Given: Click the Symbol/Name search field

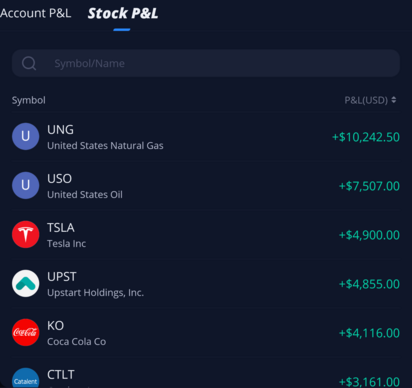Looking at the screenshot, I should click(206, 63).
